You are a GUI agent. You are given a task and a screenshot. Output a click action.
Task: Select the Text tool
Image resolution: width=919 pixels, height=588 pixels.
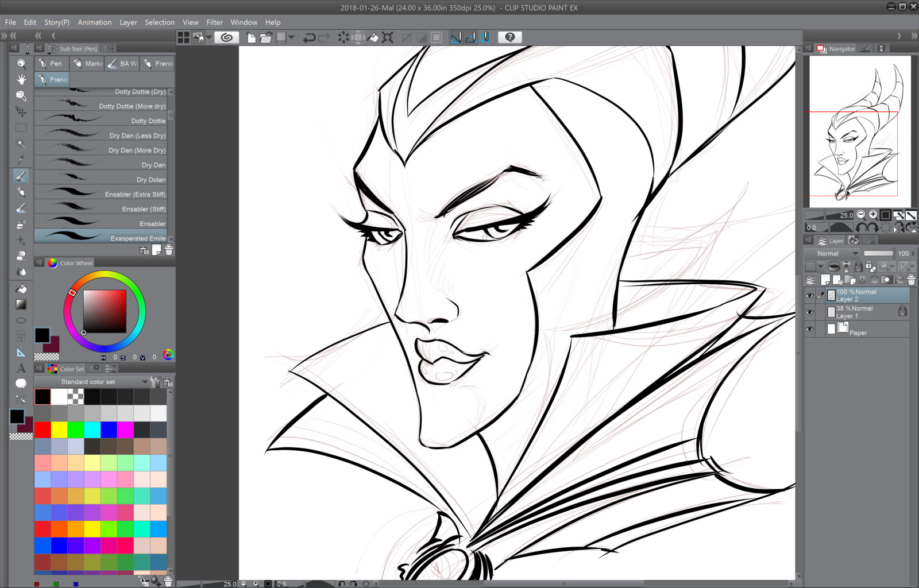pos(21,368)
